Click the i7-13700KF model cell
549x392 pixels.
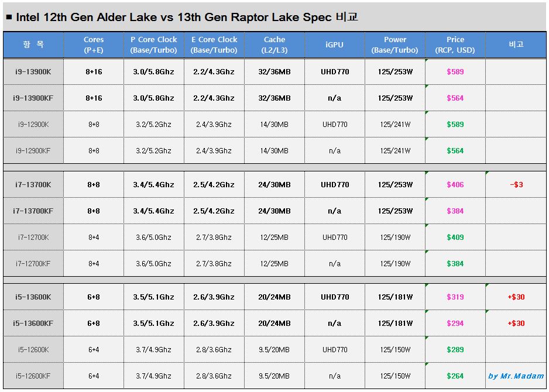pos(33,211)
